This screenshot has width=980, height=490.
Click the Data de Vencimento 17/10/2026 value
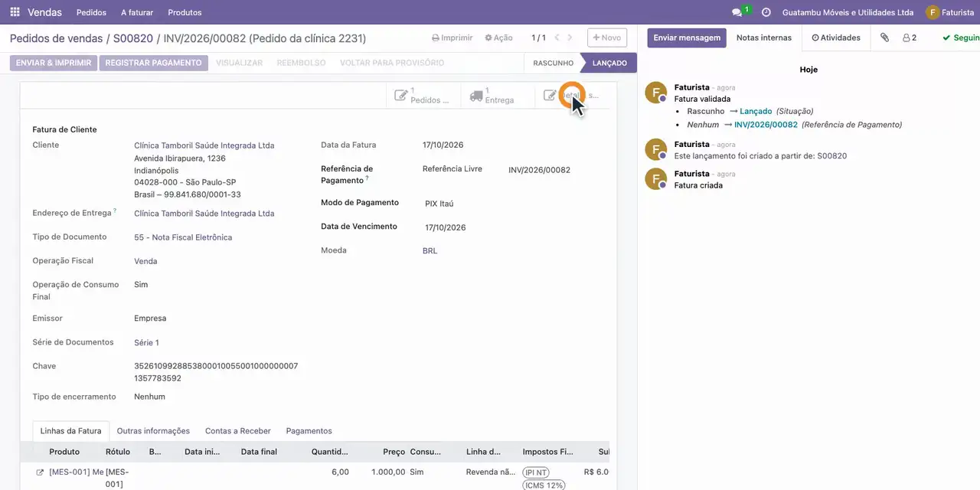[445, 227]
